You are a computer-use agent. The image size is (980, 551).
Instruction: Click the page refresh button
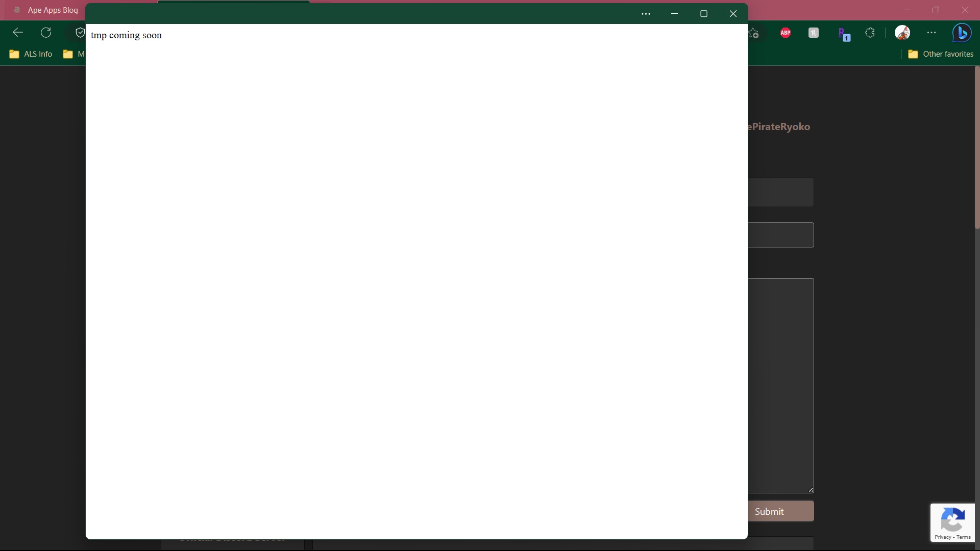click(46, 32)
